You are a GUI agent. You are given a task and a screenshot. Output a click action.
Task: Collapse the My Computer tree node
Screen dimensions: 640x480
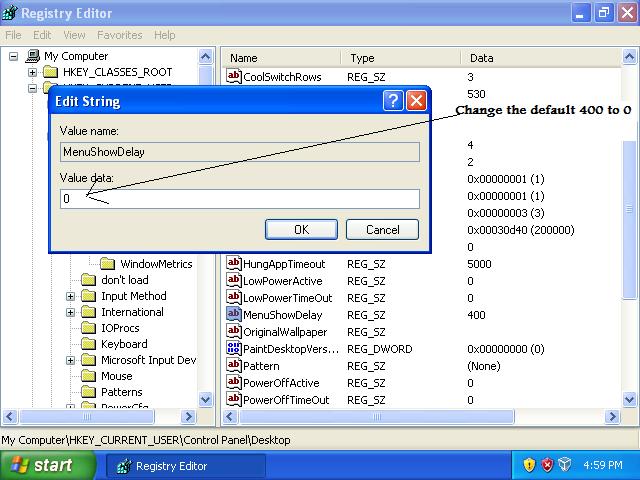pos(13,56)
